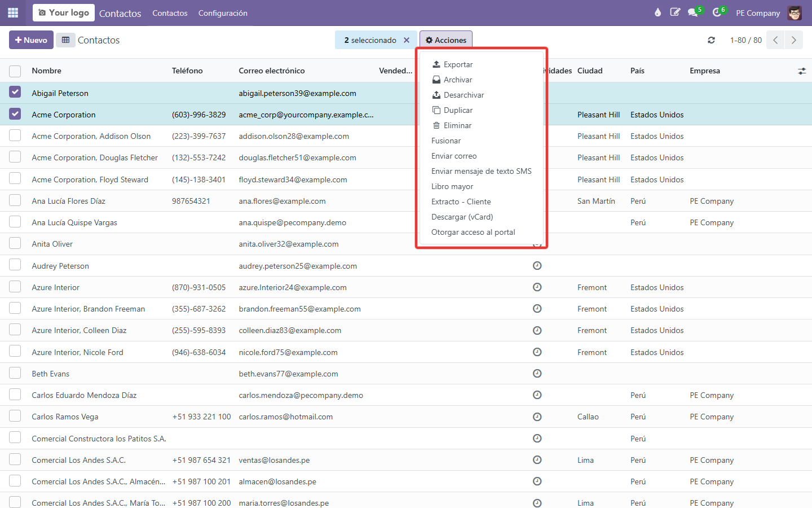Choose Desarchivar from the actions menu
The width and height of the screenshot is (812, 508).
[x=482, y=95]
